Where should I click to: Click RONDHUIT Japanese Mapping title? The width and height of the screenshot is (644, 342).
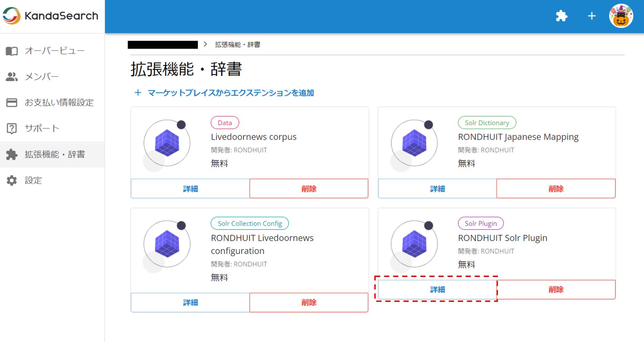[x=518, y=137]
